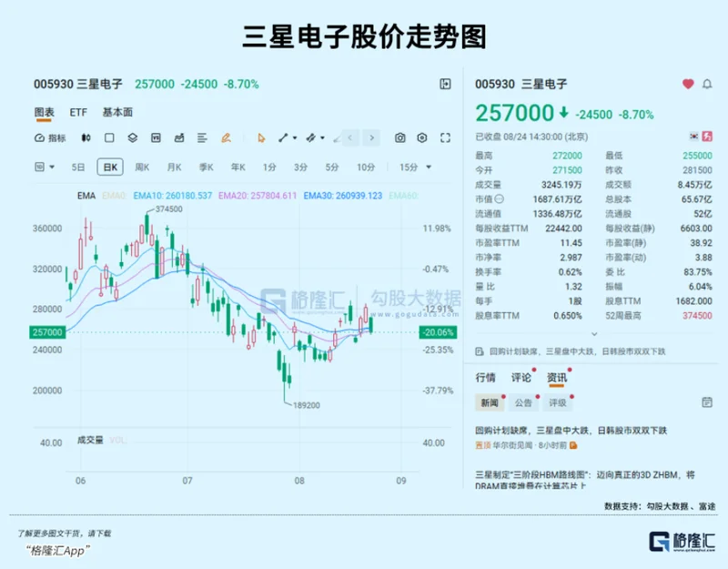Click the 市值 info circle icon

pyautogui.click(x=499, y=199)
